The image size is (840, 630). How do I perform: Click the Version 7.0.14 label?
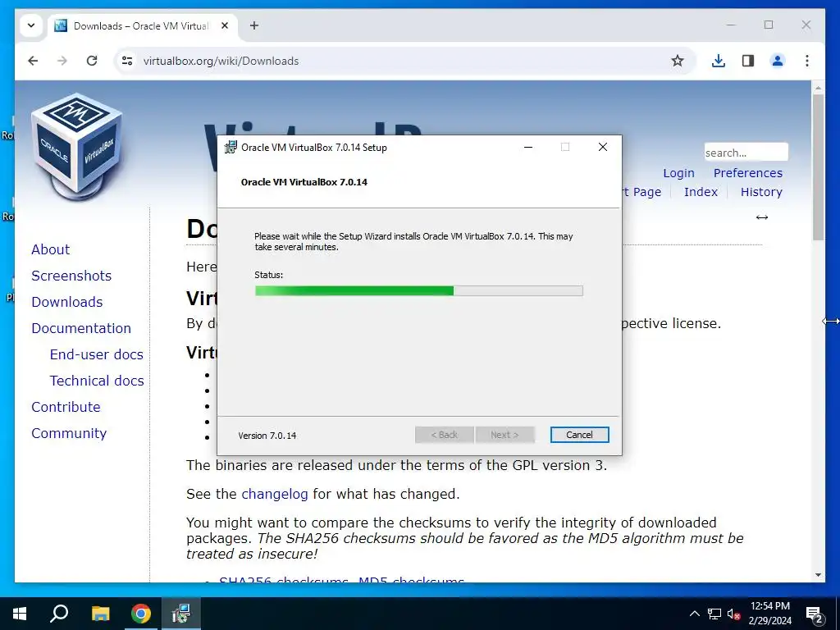click(x=267, y=436)
